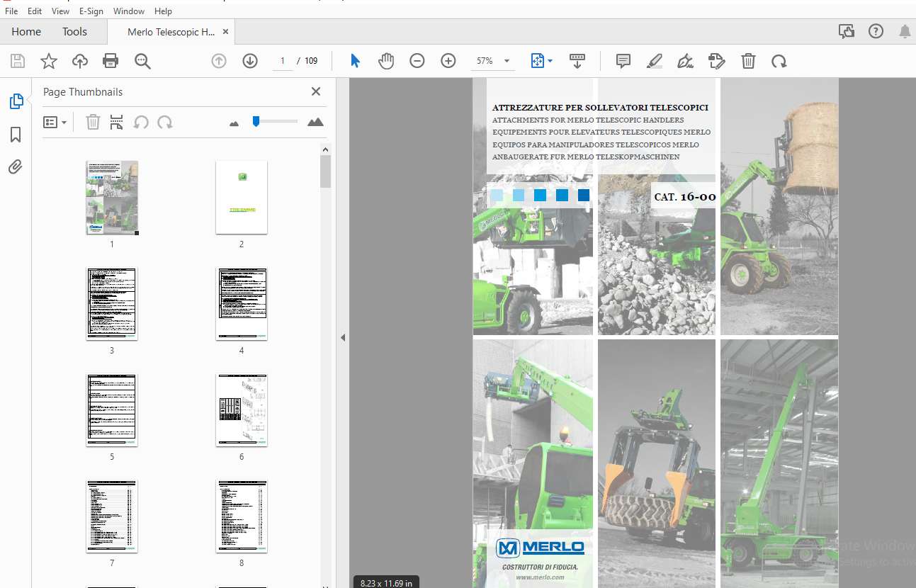This screenshot has width=916, height=588.
Task: Expand fit page options dropdown arrow
Action: click(550, 61)
